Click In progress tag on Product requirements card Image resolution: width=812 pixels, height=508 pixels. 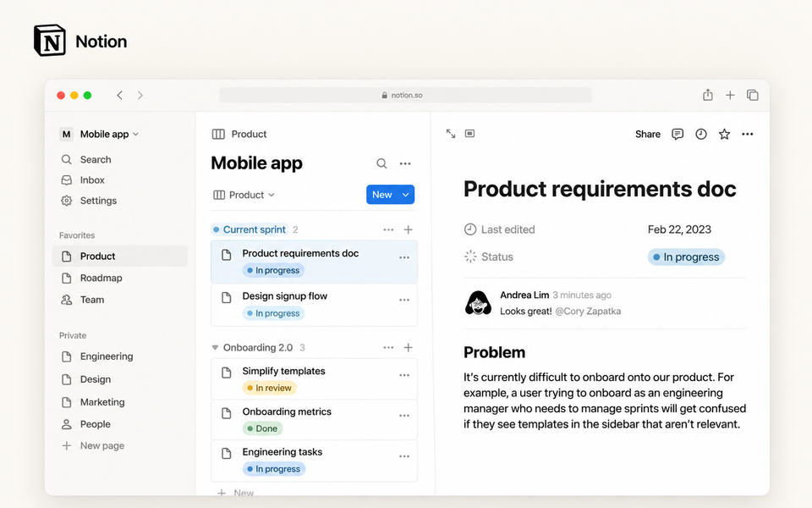[x=273, y=271]
